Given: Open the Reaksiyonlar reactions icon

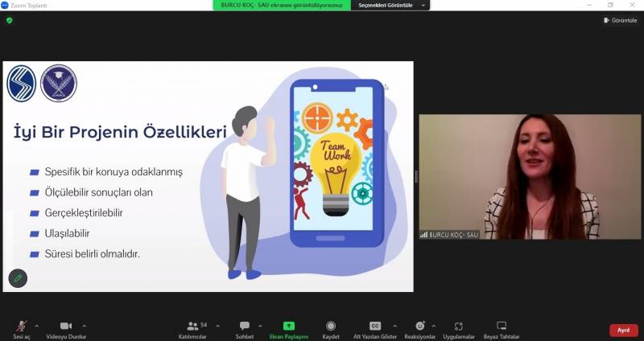Looking at the screenshot, I should pyautogui.click(x=419, y=327).
